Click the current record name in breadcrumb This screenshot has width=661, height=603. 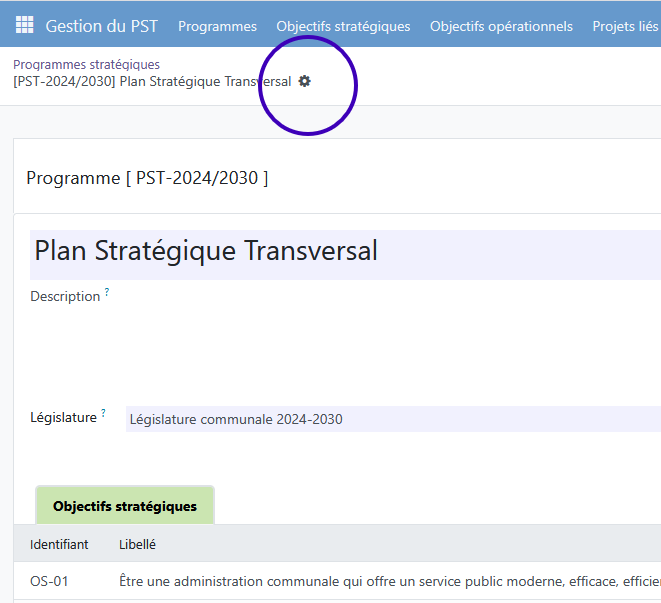(152, 81)
